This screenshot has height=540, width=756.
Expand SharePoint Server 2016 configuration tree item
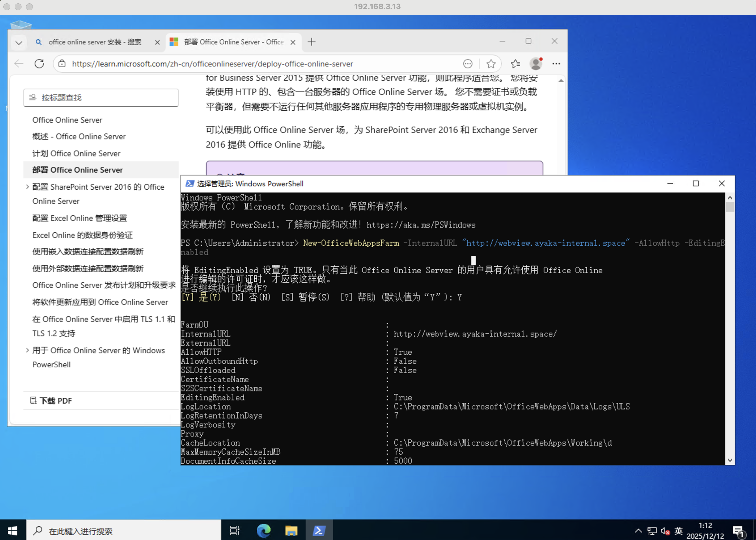(27, 187)
